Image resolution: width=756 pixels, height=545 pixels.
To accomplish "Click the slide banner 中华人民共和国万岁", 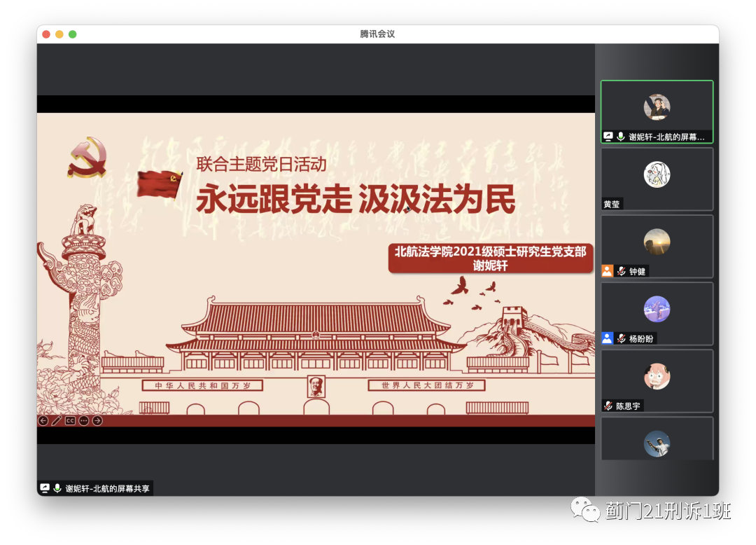I will pos(202,385).
